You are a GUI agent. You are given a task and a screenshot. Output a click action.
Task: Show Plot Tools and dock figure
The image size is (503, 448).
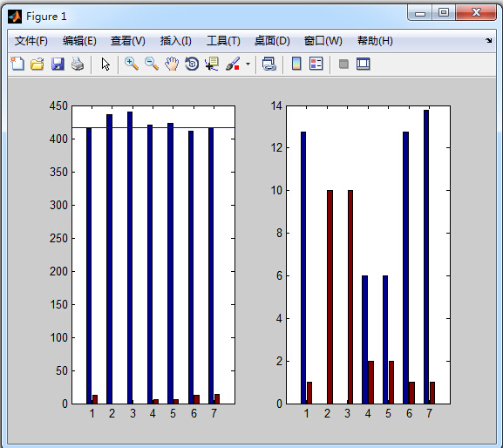pyautogui.click(x=364, y=64)
